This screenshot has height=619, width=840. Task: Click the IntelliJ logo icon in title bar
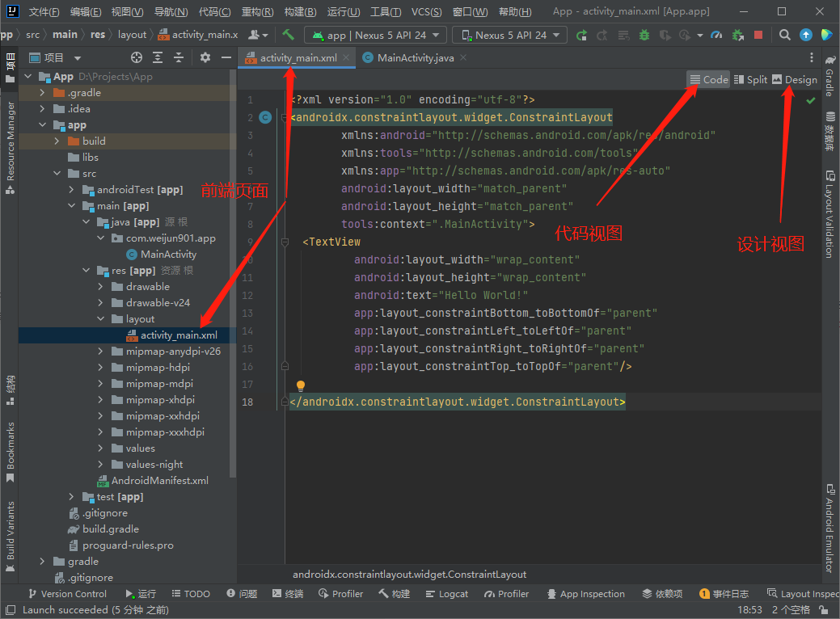(11, 11)
